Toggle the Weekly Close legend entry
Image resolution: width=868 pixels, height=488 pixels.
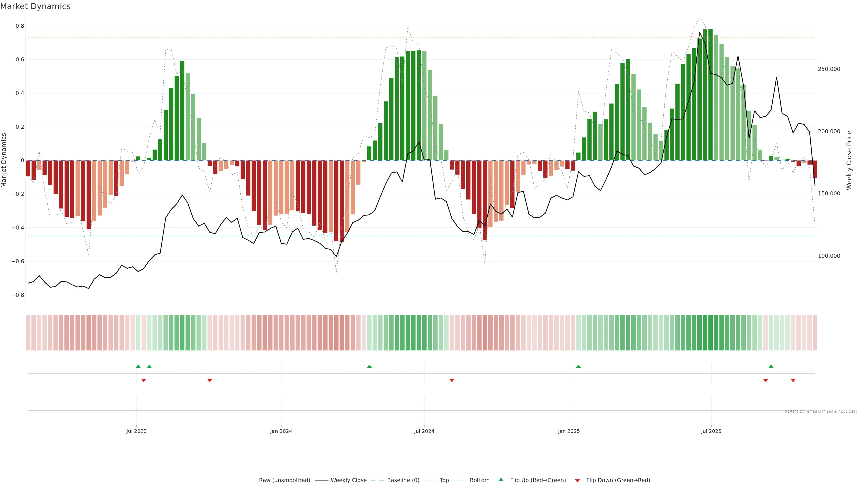(348, 480)
